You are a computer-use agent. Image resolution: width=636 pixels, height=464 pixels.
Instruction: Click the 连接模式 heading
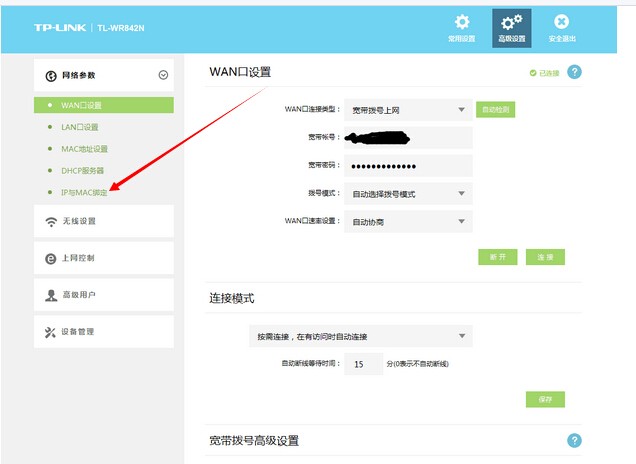click(x=232, y=299)
